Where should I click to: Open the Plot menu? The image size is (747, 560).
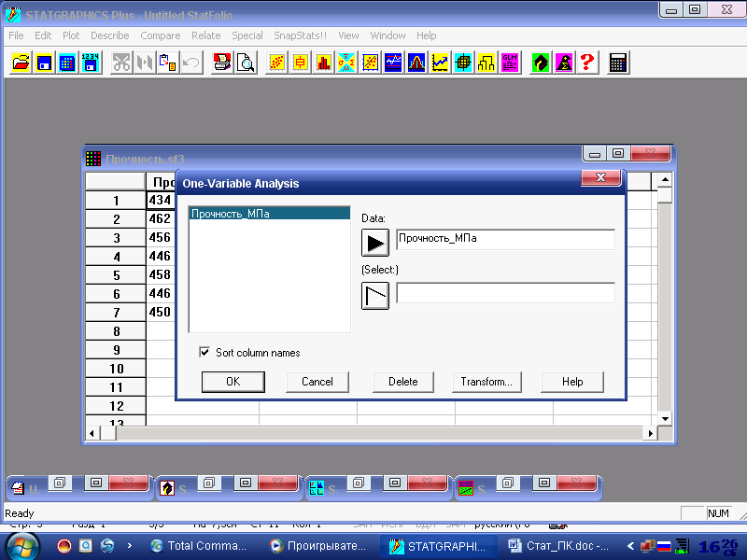tap(71, 35)
